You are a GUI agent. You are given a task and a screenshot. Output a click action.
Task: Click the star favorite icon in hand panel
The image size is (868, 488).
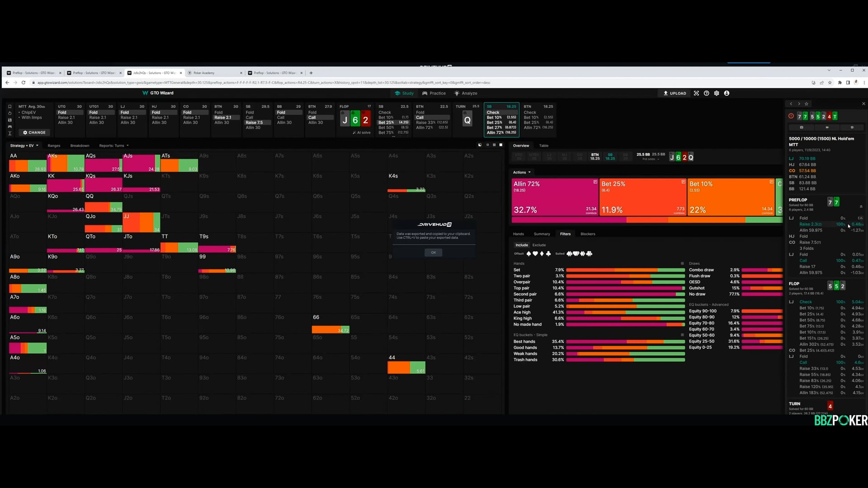click(x=807, y=104)
